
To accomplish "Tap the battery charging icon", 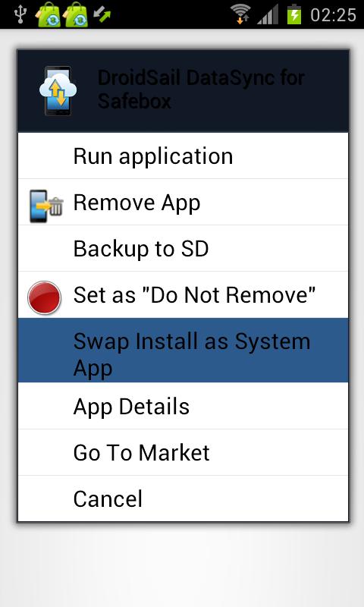I will [x=294, y=14].
